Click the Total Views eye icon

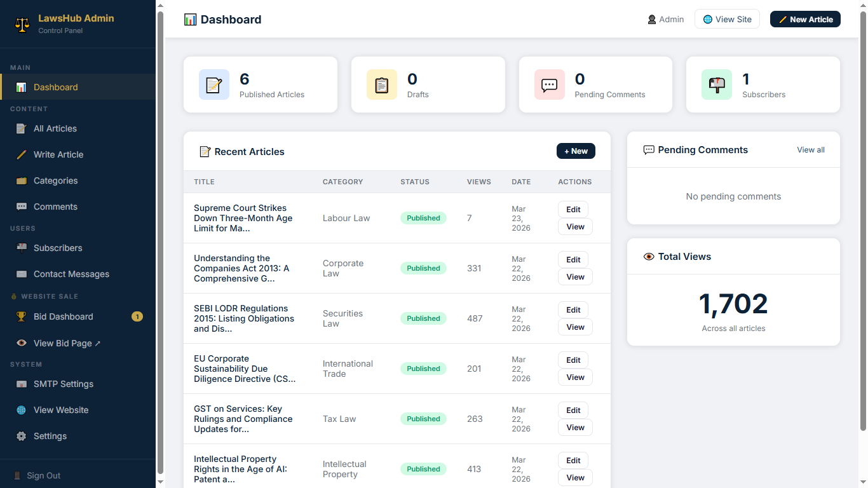click(x=649, y=257)
